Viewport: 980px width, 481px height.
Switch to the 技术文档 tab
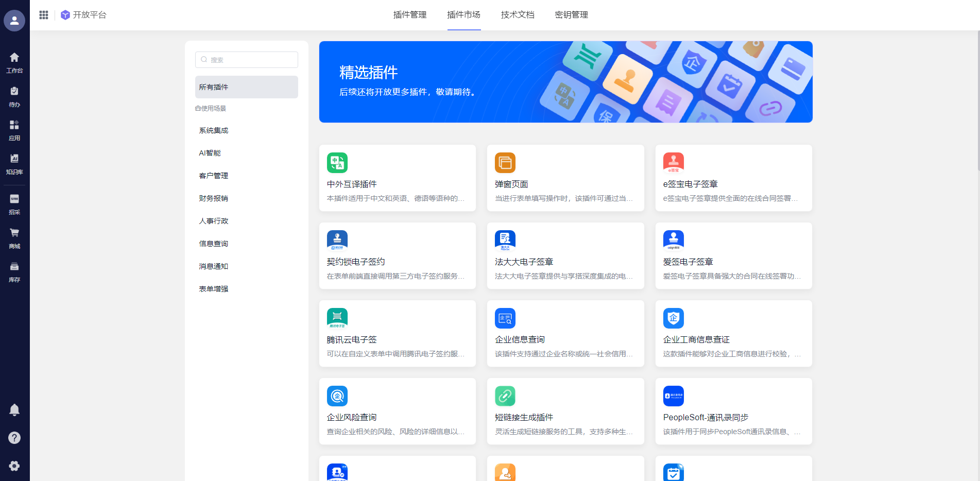point(518,15)
